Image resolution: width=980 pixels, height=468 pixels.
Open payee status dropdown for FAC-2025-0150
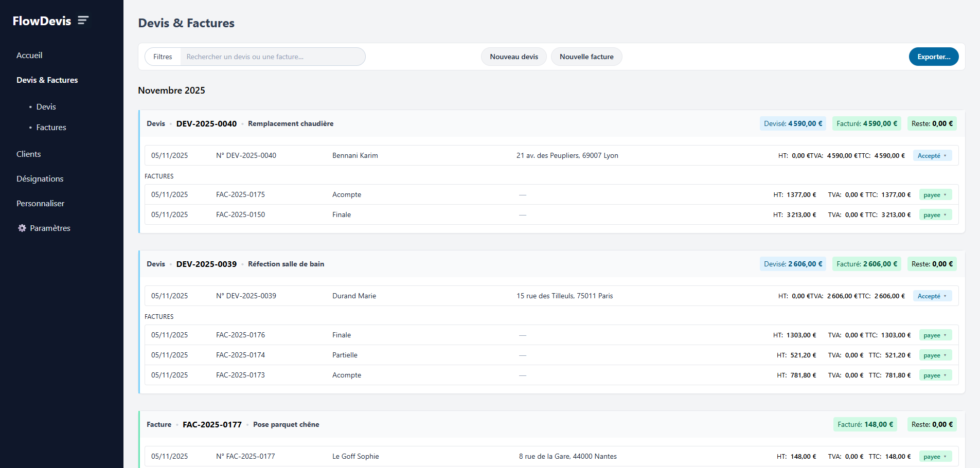(935, 214)
